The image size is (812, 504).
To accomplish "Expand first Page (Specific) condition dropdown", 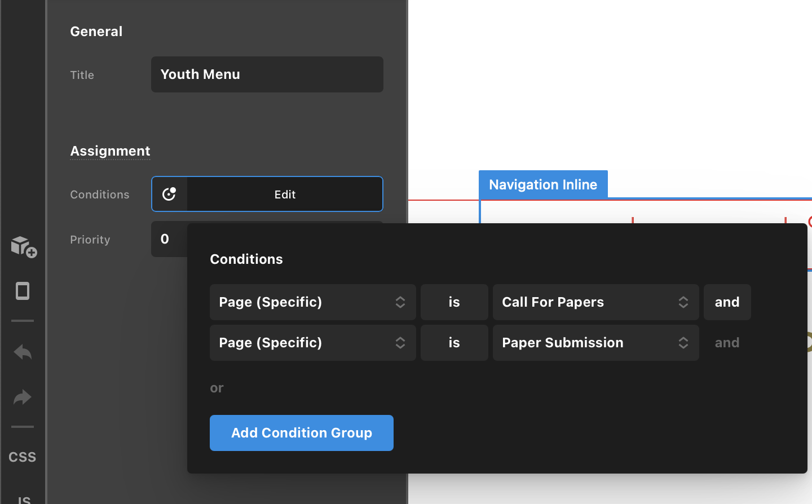I will [x=313, y=302].
